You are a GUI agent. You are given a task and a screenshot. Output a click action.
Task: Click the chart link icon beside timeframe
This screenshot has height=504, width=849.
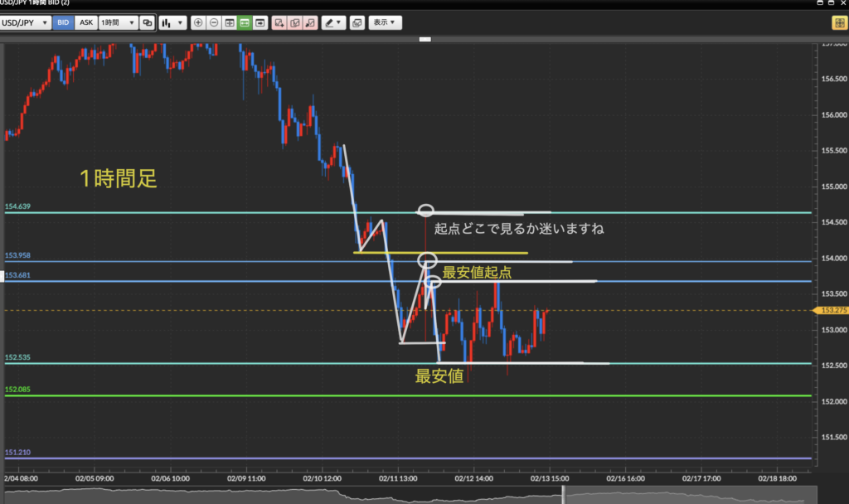tap(148, 23)
